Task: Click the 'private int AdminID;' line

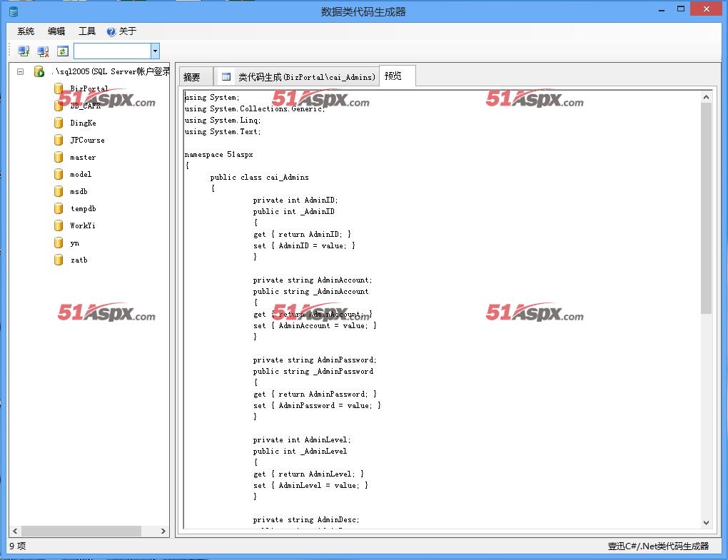Action: tap(295, 200)
